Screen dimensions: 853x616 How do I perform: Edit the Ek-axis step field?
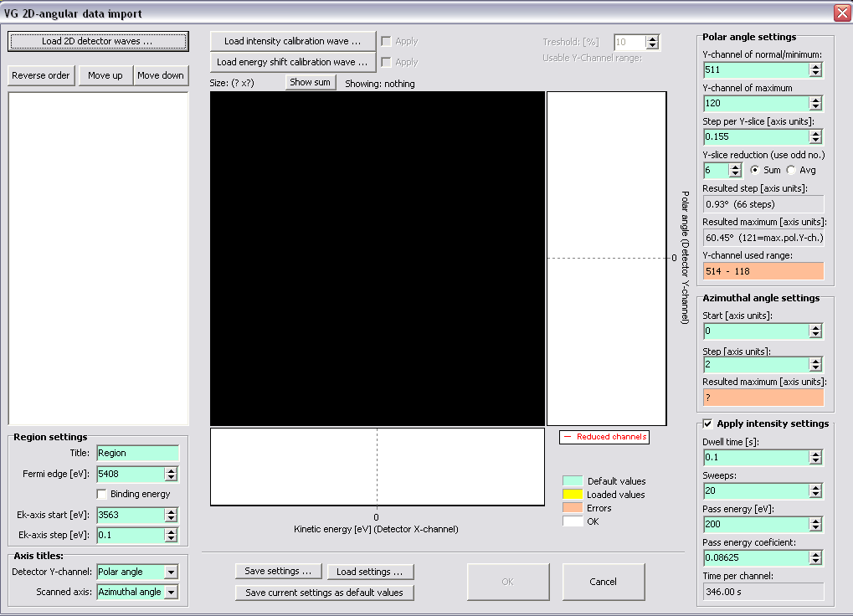click(x=131, y=535)
